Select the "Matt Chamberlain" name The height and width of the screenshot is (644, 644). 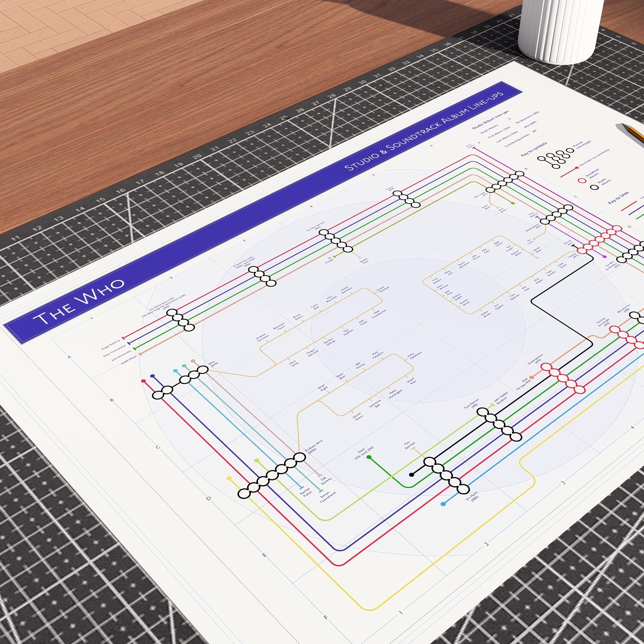click(378, 314)
